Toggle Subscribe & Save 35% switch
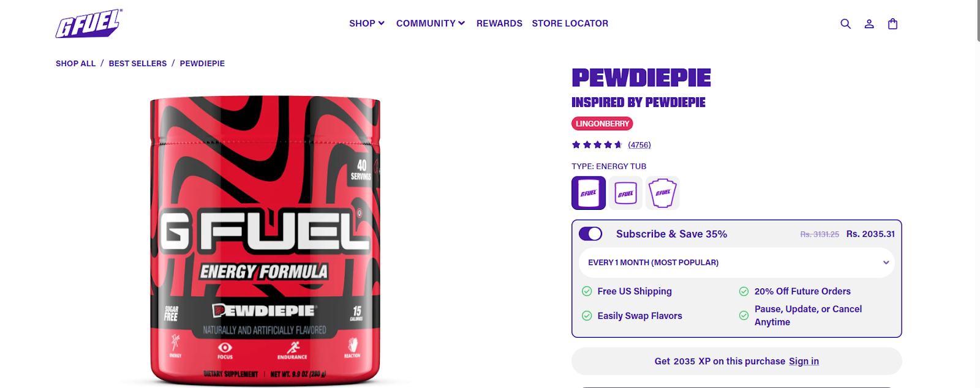 (x=590, y=234)
